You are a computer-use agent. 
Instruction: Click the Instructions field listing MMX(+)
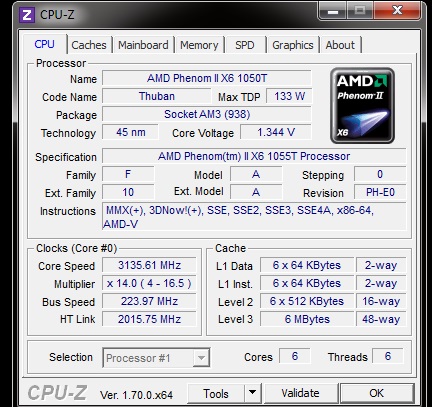[x=254, y=217]
